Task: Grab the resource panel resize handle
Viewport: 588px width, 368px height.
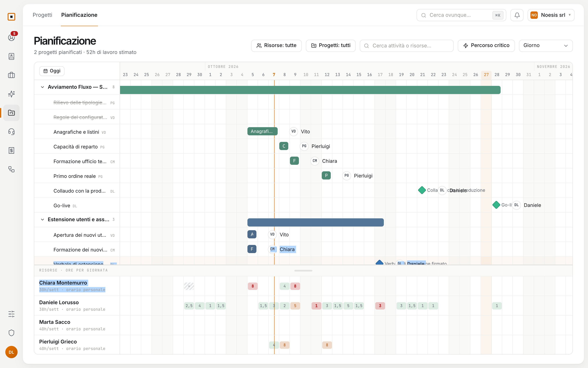Action: pyautogui.click(x=303, y=270)
